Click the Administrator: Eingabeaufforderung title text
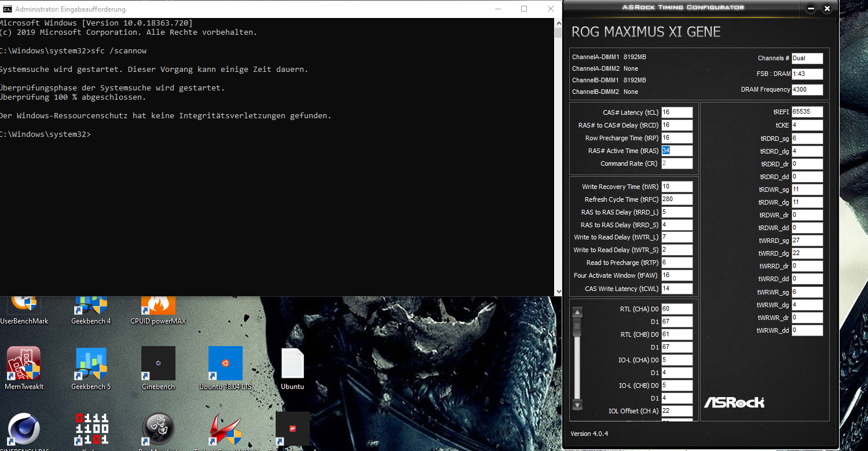The width and height of the screenshot is (868, 451). pos(70,9)
